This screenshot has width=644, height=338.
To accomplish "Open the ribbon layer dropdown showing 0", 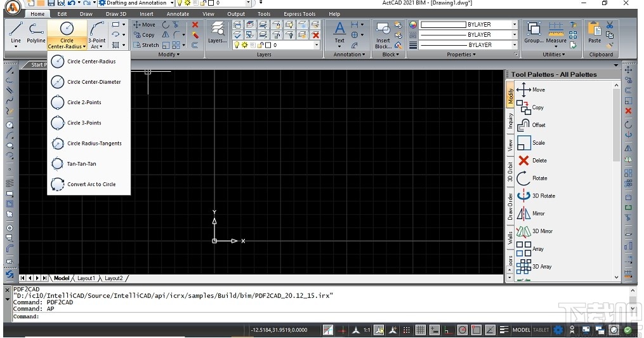I will pyautogui.click(x=317, y=45).
